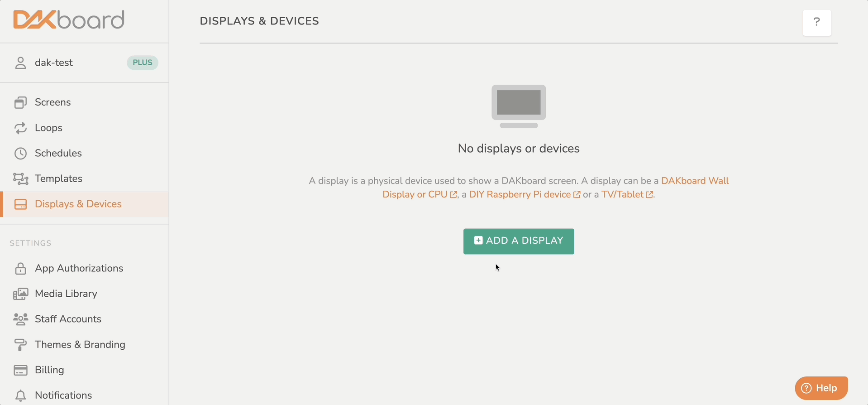Image resolution: width=868 pixels, height=405 pixels.
Task: Click the Media Library images icon
Action: [20, 294]
